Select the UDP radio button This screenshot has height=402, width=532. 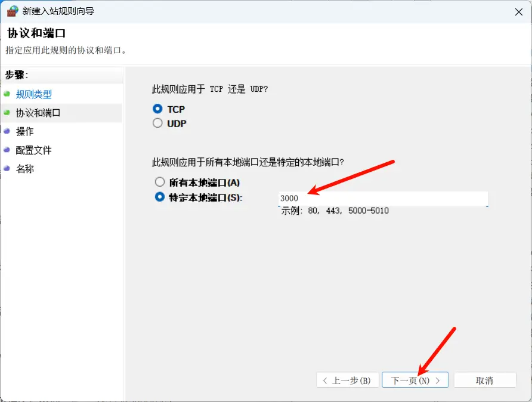tap(157, 123)
